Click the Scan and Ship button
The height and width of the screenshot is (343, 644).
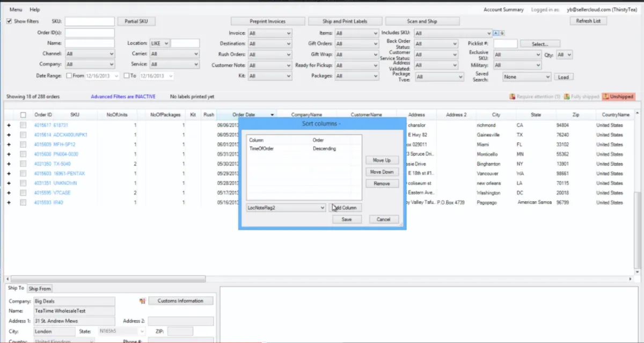[422, 21]
